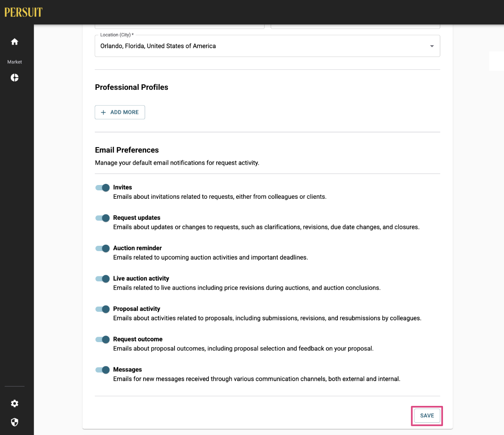
Task: Open the Market pie chart icon
Action: pos(15,78)
